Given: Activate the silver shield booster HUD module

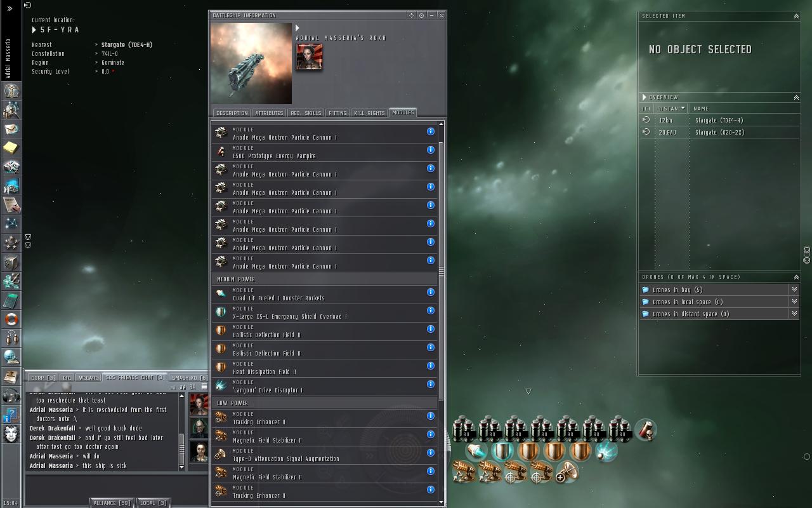Looking at the screenshot, I should (502, 451).
